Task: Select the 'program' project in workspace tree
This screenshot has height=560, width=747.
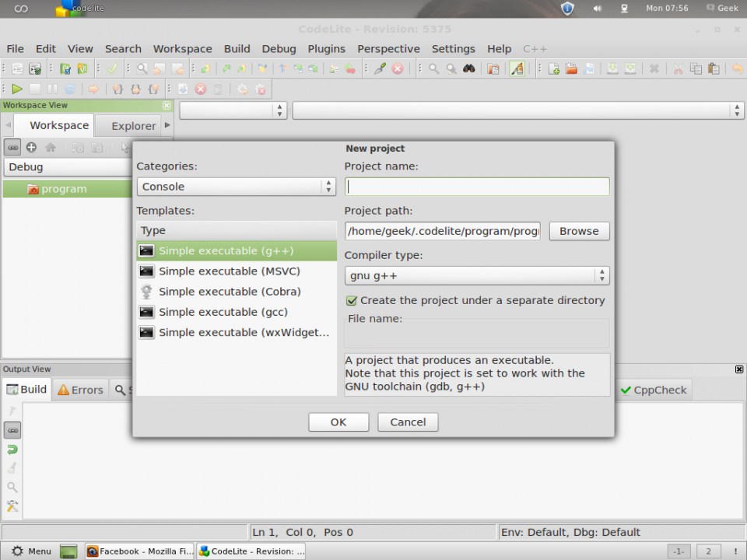Action: click(67, 189)
